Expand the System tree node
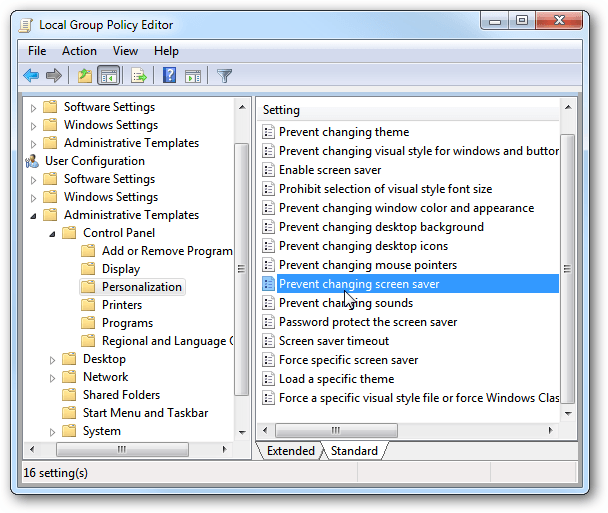 (52, 432)
